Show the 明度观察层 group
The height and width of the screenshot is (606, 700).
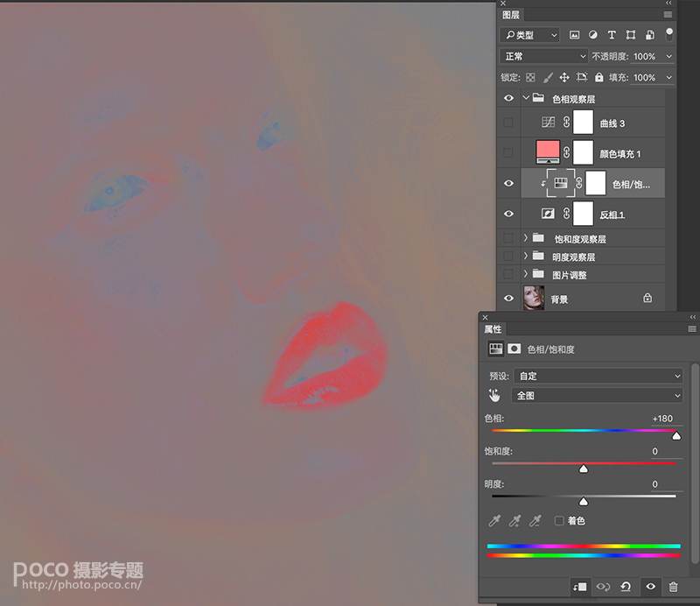(508, 256)
